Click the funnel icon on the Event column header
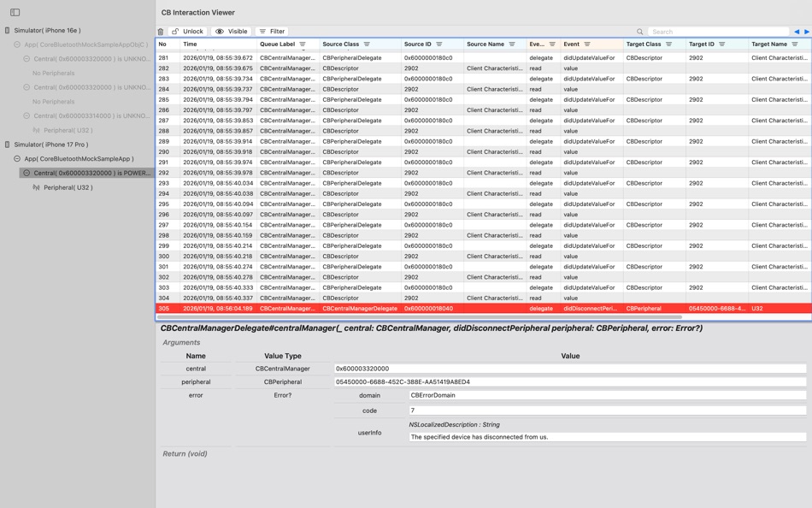The image size is (812, 508). pos(587,44)
